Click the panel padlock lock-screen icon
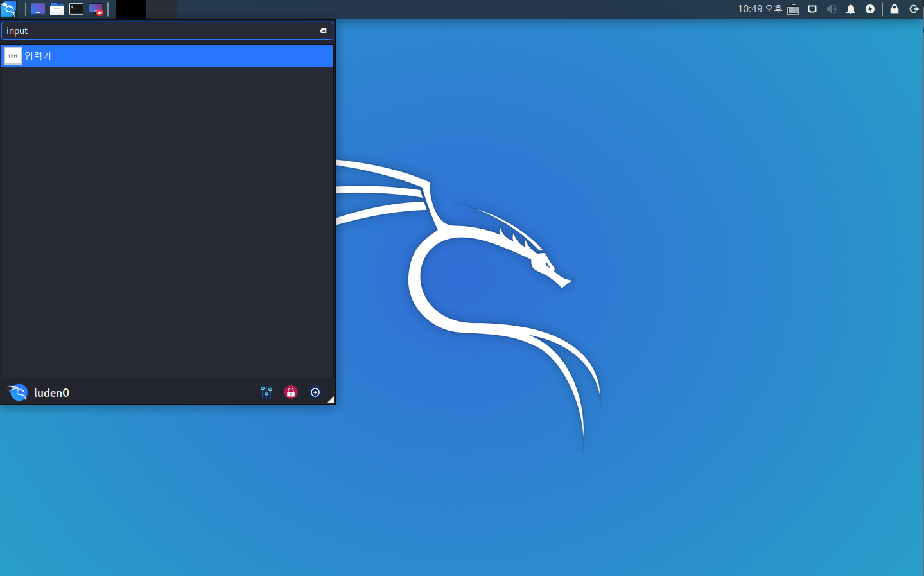The width and height of the screenshot is (924, 576). [x=894, y=9]
